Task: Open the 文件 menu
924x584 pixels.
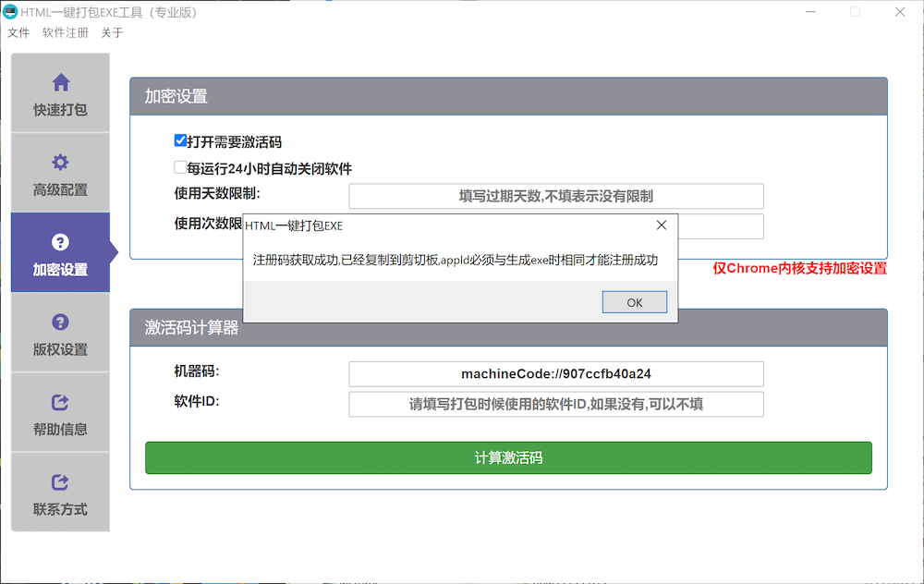Action: point(18,33)
